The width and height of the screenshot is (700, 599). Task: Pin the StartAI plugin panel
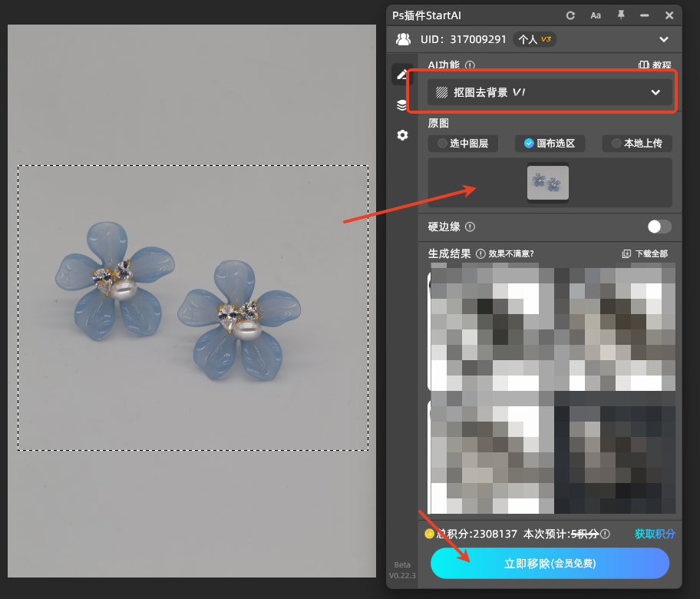[621, 15]
